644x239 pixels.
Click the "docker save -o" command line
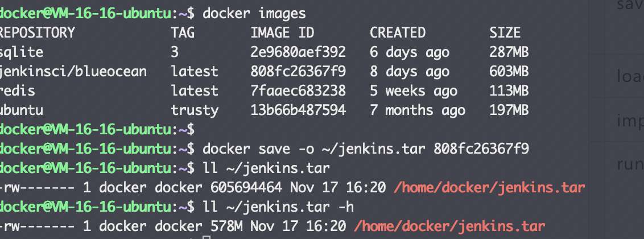click(366, 149)
